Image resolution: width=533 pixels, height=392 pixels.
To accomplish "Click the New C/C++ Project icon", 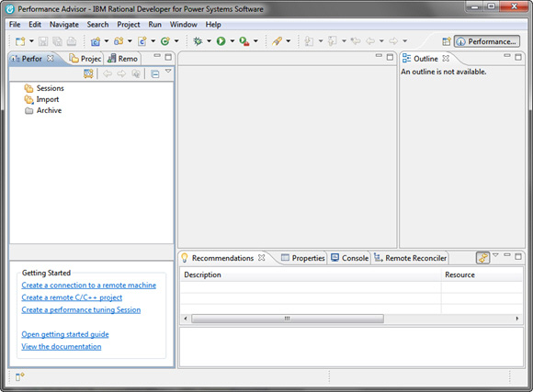I will point(96,41).
